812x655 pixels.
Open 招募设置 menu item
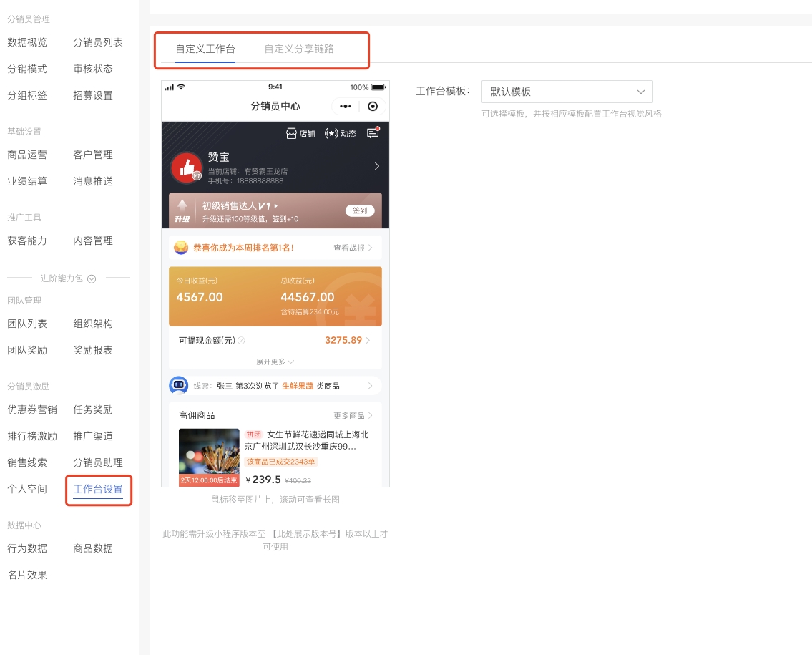pyautogui.click(x=93, y=95)
